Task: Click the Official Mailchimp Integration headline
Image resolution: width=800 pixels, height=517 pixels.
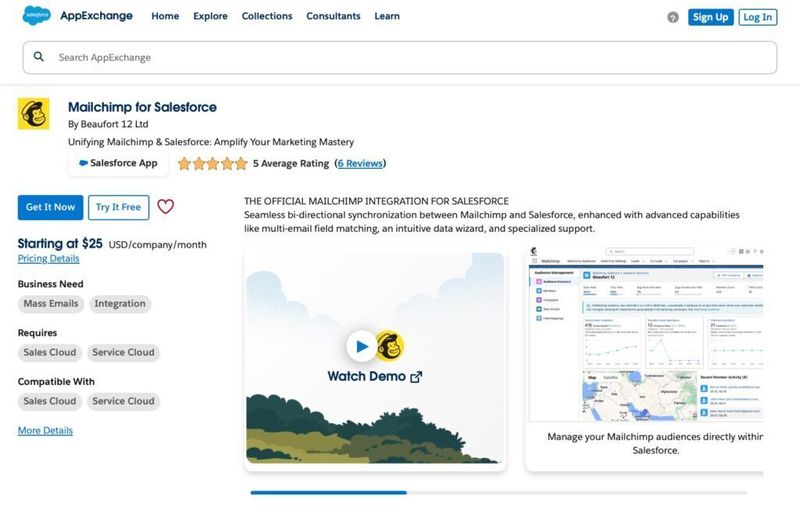Action: (376, 201)
